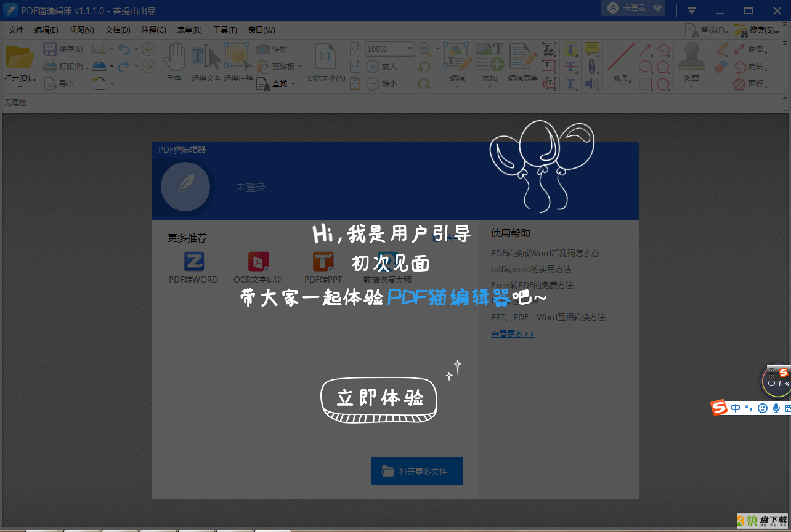Click the Save floppy disk icon
Image resolution: width=791 pixels, height=532 pixels.
50,49
